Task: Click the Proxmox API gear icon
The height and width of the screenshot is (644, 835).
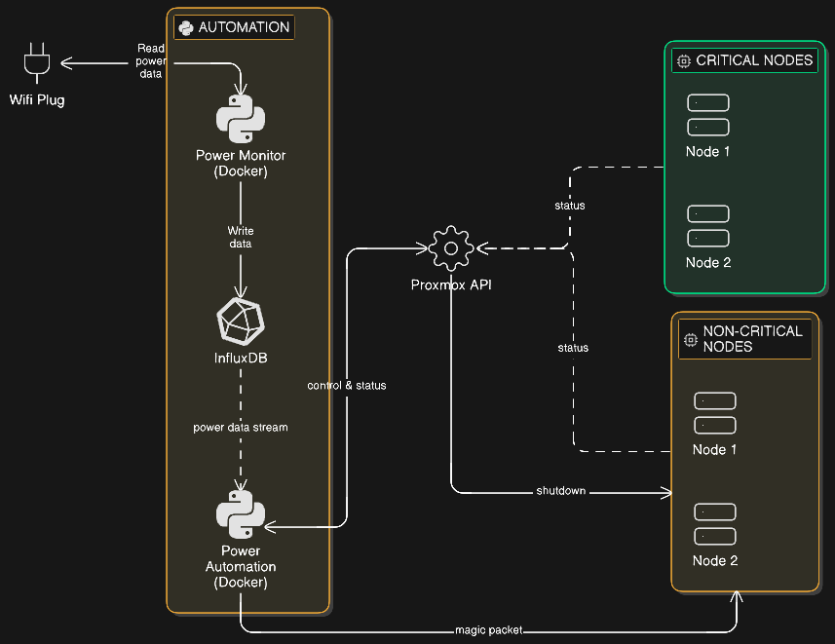Action: point(450,248)
